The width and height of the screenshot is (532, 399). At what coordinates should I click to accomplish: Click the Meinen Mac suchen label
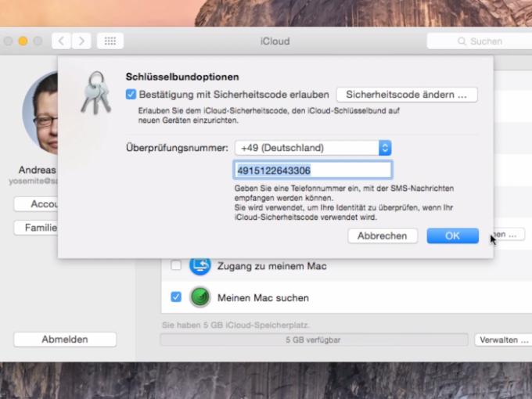[x=263, y=298]
